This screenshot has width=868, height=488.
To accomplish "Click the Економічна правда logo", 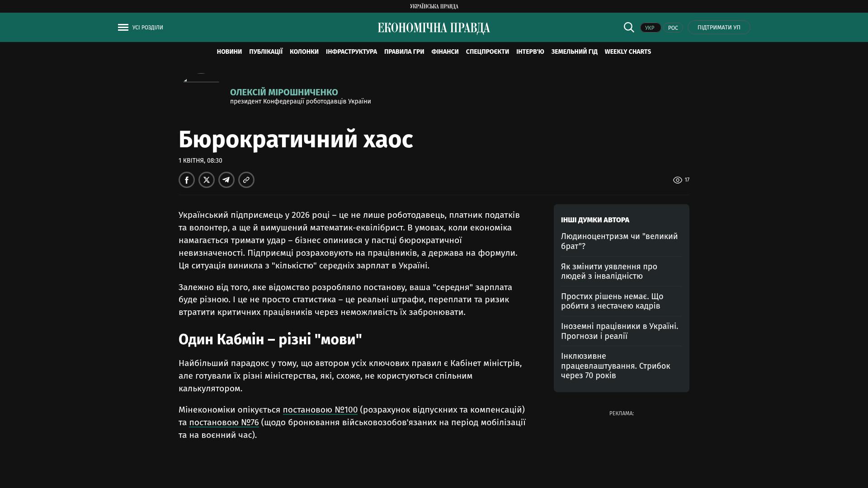I will coord(434,28).
